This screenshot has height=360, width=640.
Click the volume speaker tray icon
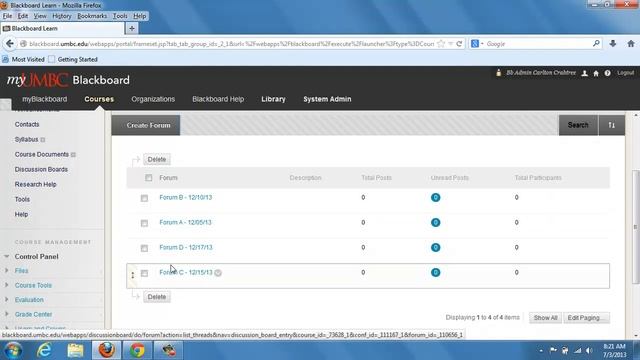coord(589,350)
